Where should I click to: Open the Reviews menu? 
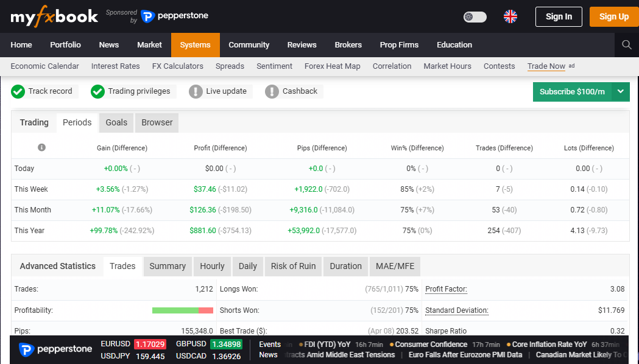pyautogui.click(x=302, y=45)
